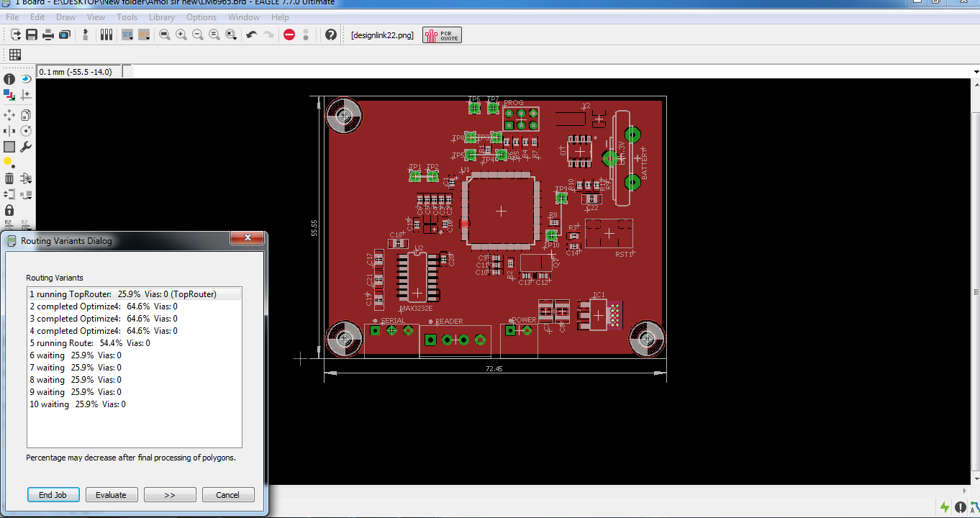Click the zoom to fit icon
980x518 pixels.
165,35
